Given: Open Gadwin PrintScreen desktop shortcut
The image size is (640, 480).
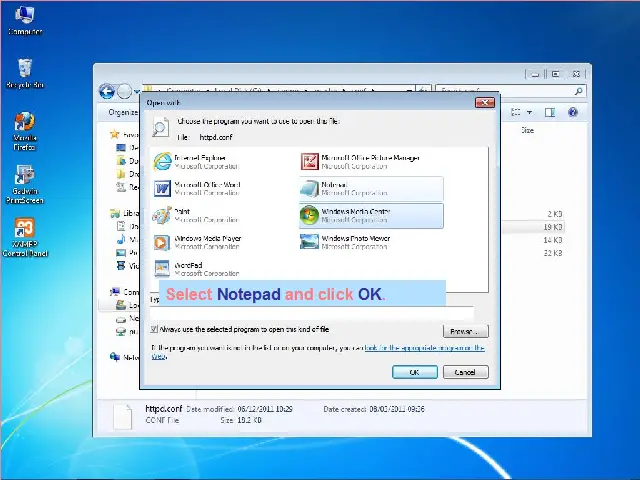Looking at the screenshot, I should [24, 184].
